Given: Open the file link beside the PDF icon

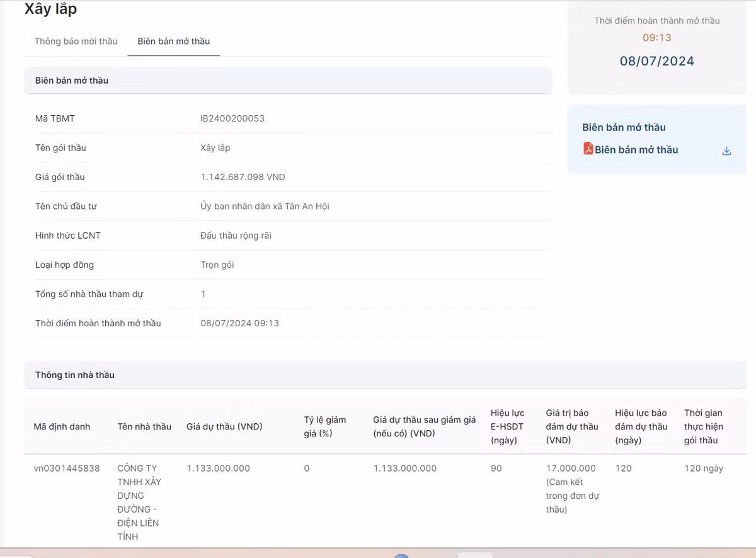Looking at the screenshot, I should pos(636,150).
